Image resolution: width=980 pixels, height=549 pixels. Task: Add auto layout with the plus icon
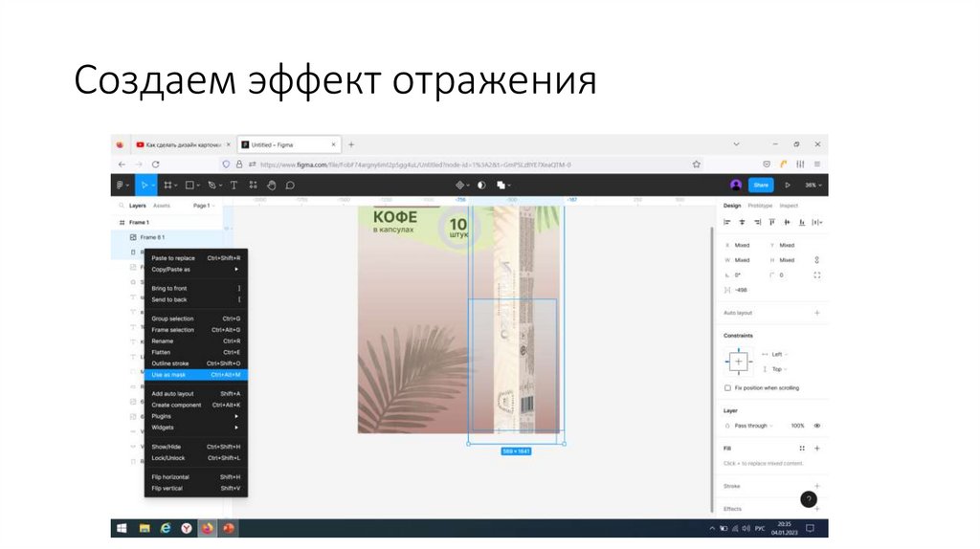coord(816,313)
